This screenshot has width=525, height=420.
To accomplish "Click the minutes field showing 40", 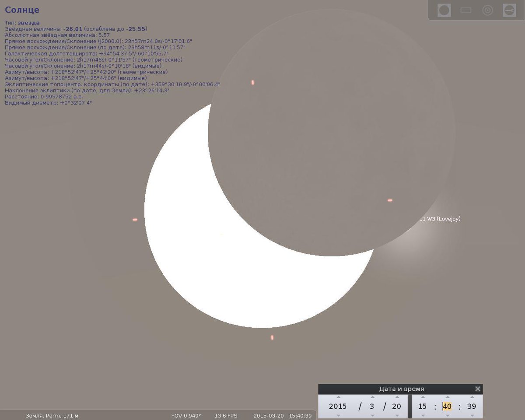I will click(x=447, y=406).
